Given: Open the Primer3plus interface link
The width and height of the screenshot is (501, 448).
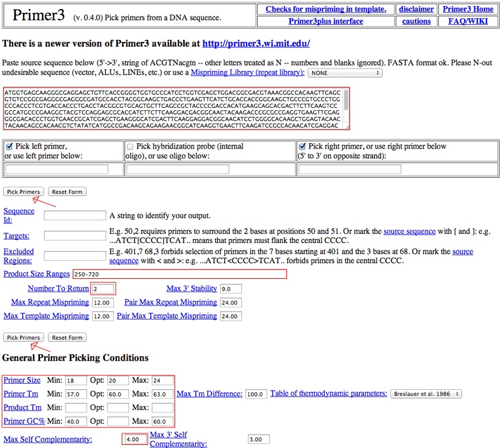Looking at the screenshot, I should (325, 21).
